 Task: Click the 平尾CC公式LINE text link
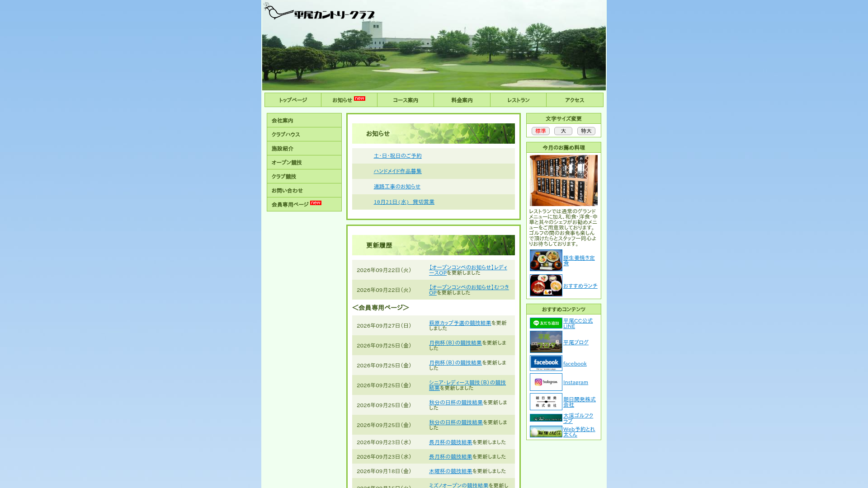578,324
